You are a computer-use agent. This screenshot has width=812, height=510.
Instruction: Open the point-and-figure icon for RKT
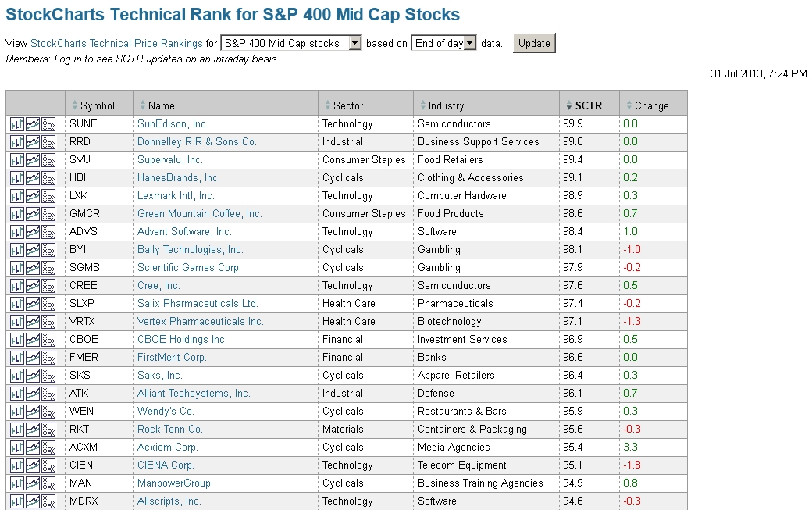click(48, 430)
